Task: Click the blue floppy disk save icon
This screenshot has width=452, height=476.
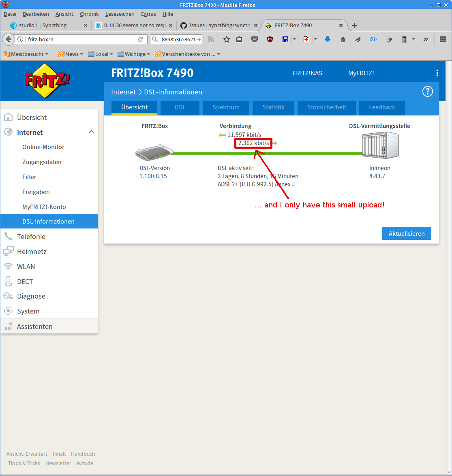Action: point(285,39)
